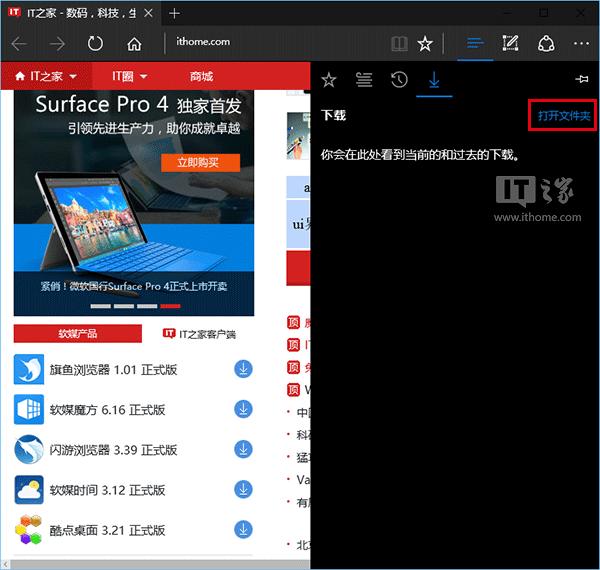Go back with the browser back arrow
This screenshot has width=600, height=570.
click(x=19, y=44)
